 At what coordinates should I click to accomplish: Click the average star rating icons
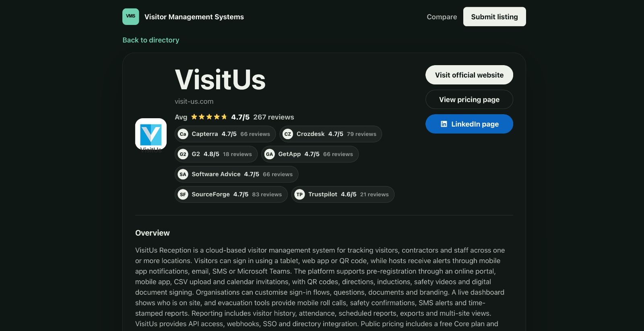[209, 117]
